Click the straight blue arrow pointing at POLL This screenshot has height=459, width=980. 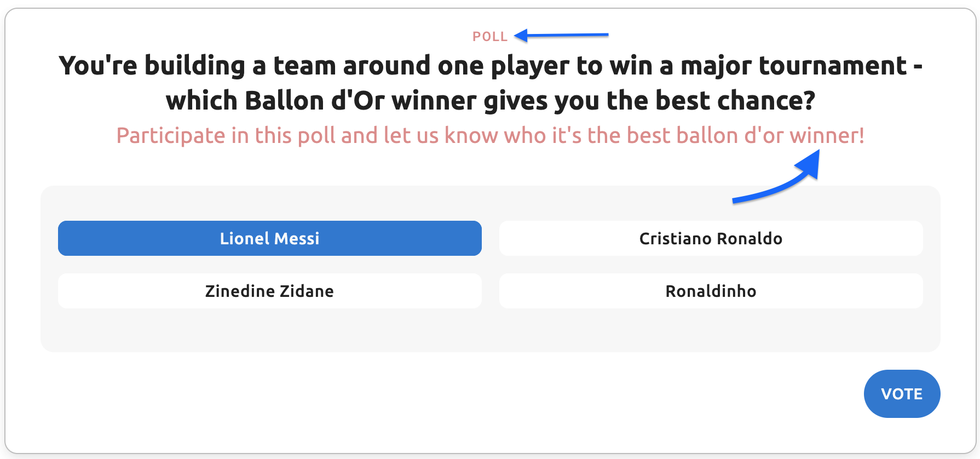pos(564,36)
